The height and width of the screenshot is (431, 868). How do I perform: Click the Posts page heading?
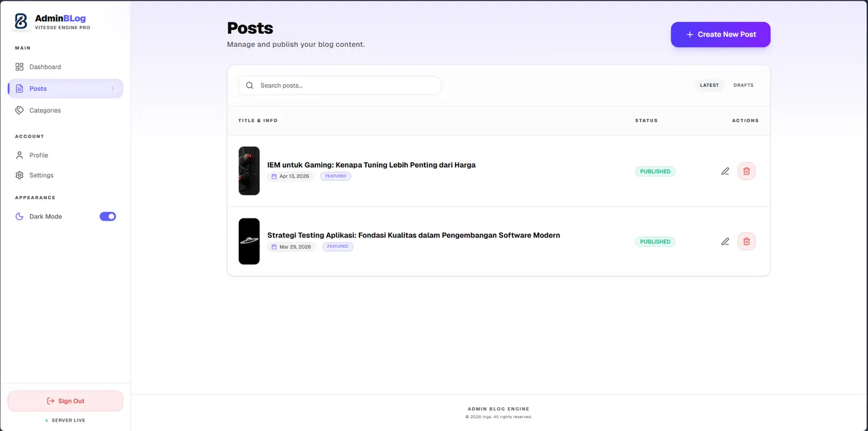(250, 29)
